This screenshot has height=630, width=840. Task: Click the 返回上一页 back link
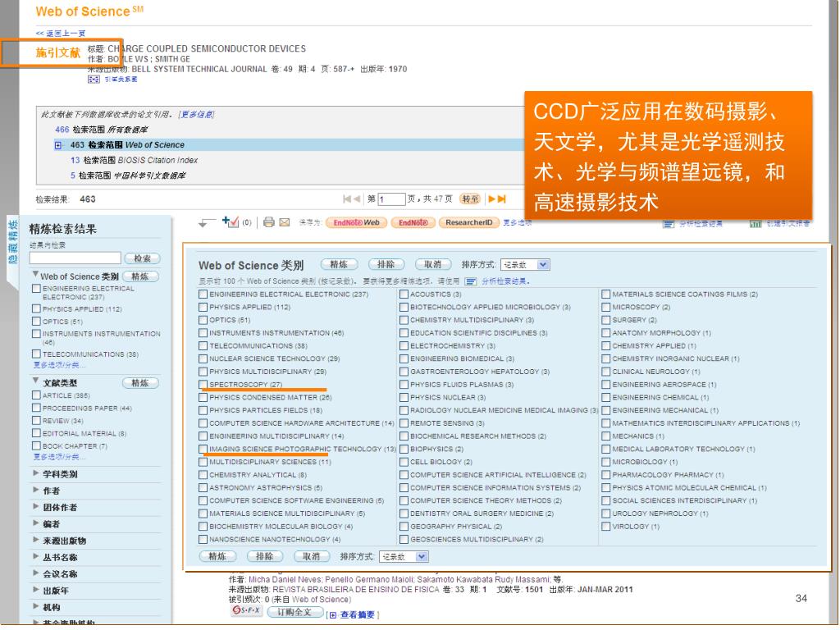coord(61,33)
